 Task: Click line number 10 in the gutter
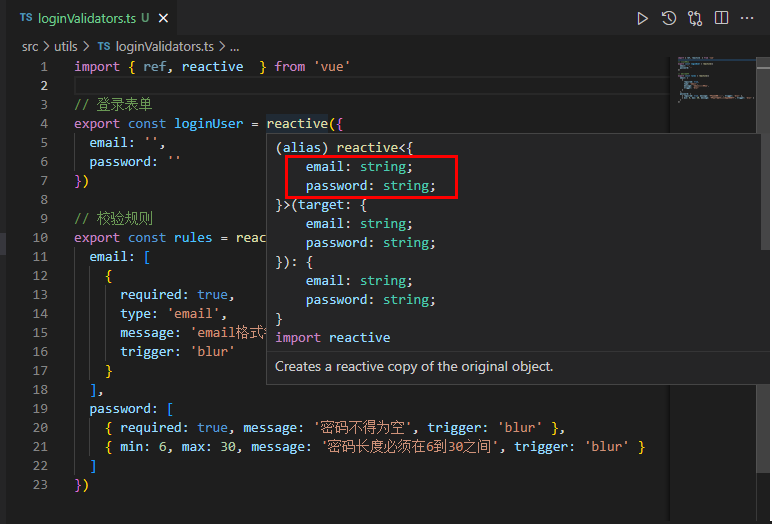pyautogui.click(x=40, y=237)
